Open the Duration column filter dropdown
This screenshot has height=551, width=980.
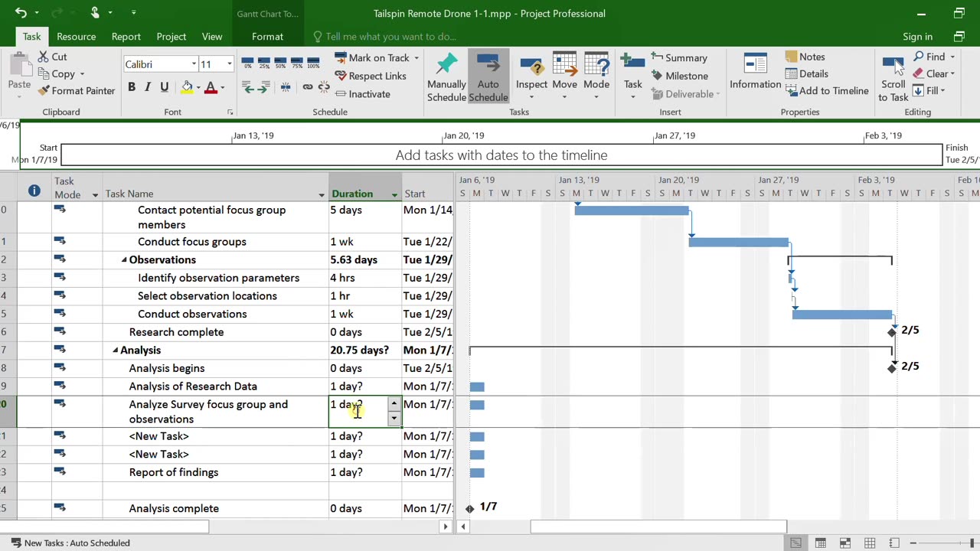pyautogui.click(x=394, y=194)
